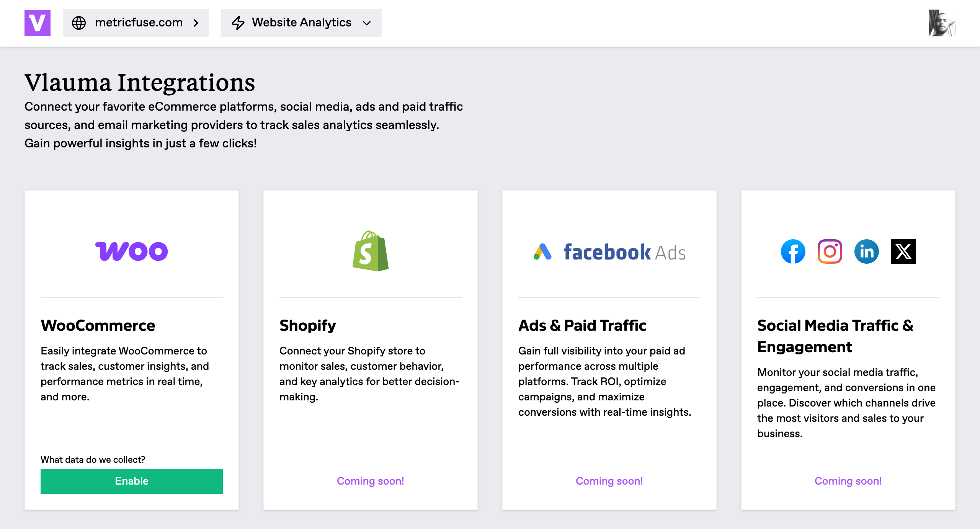Open the Website Analytics dropdown
This screenshot has width=980, height=529.
click(301, 23)
